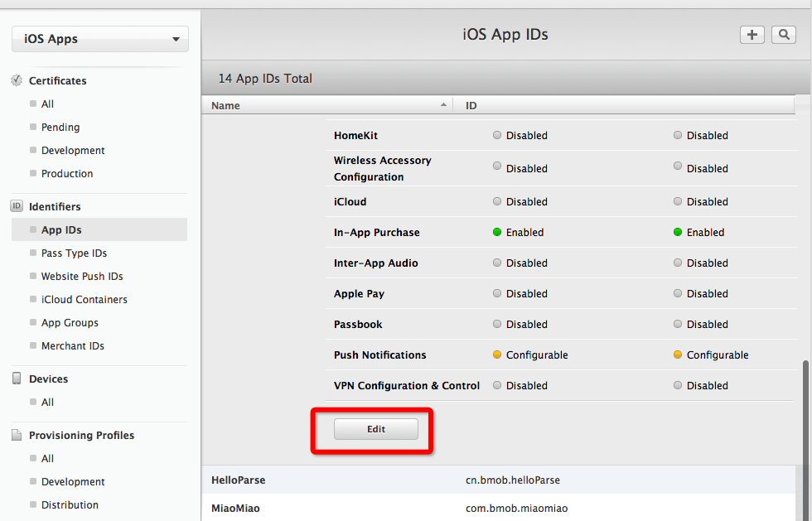
Task: Select App IDs in the sidebar
Action: [61, 230]
